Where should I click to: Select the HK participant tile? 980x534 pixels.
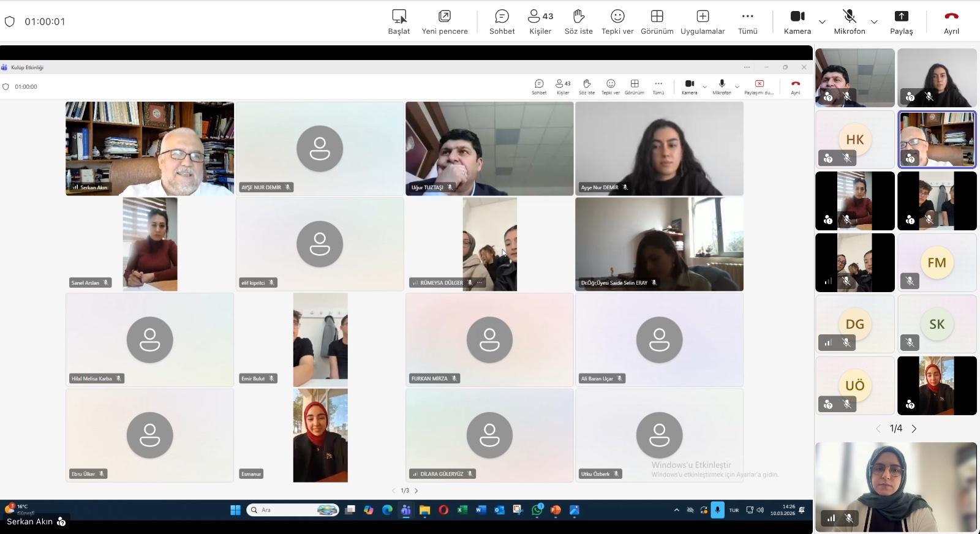(x=854, y=140)
